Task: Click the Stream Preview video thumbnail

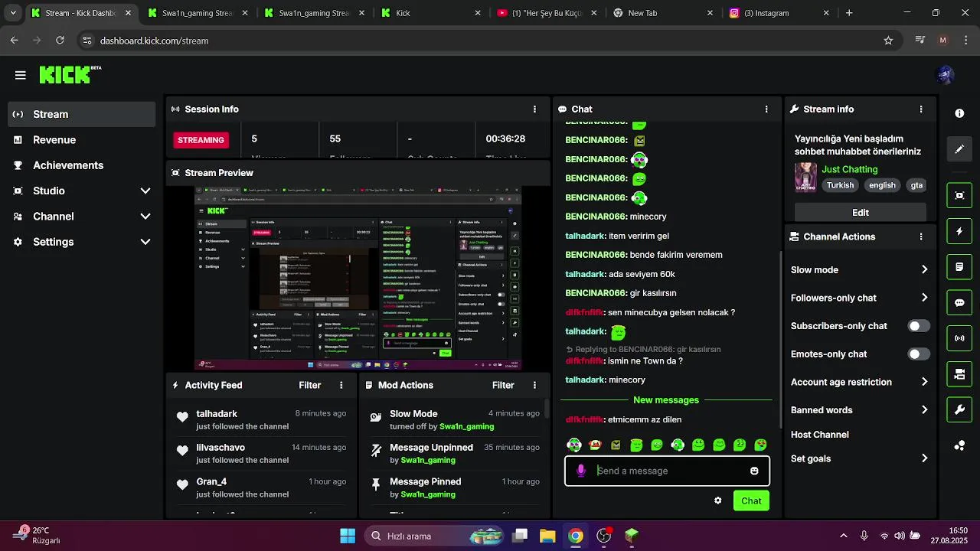Action: [358, 278]
